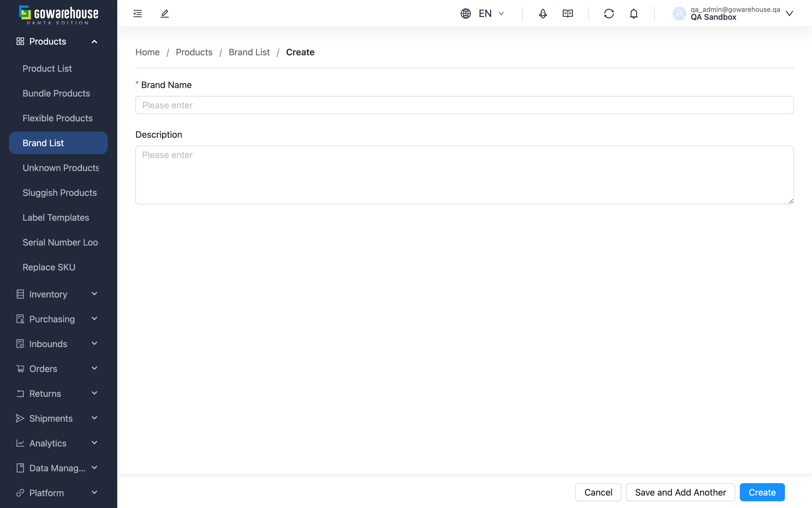Focus the Brand Name input field
The width and height of the screenshot is (812, 508).
464,105
